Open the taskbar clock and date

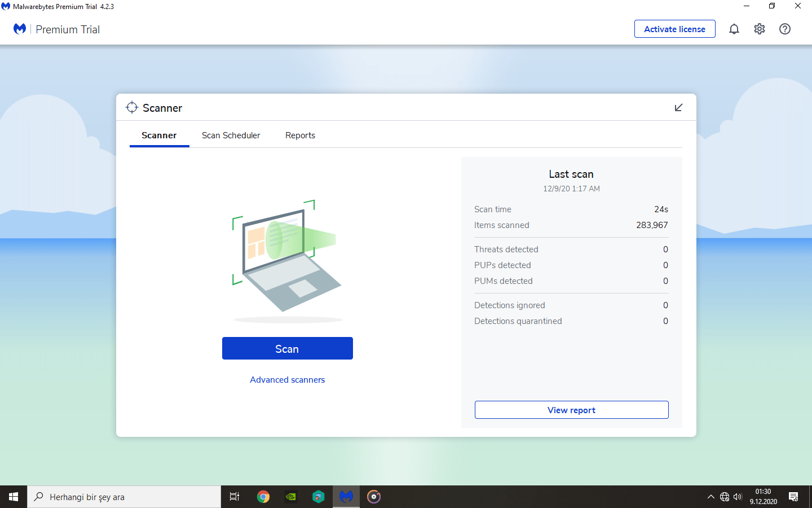coord(764,497)
